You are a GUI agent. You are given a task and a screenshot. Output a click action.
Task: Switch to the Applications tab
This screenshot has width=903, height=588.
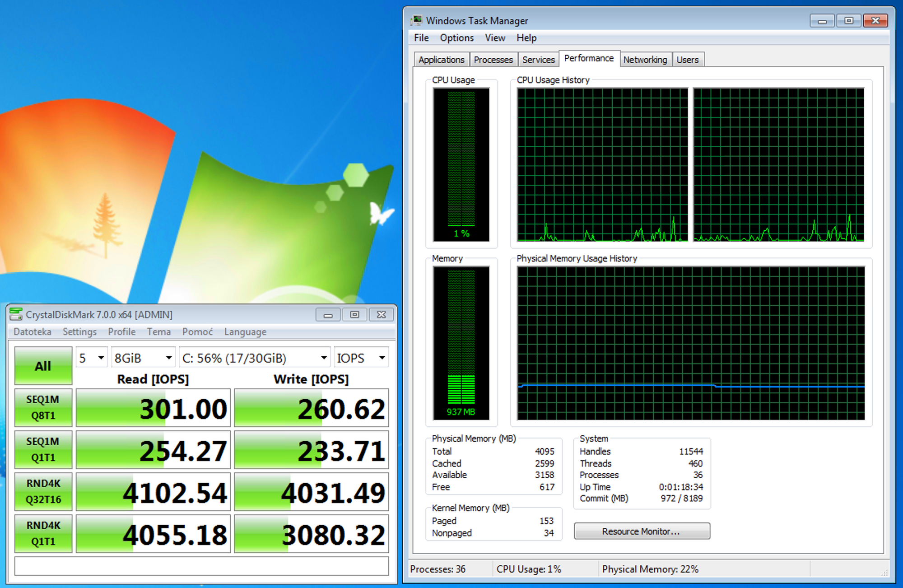(442, 60)
